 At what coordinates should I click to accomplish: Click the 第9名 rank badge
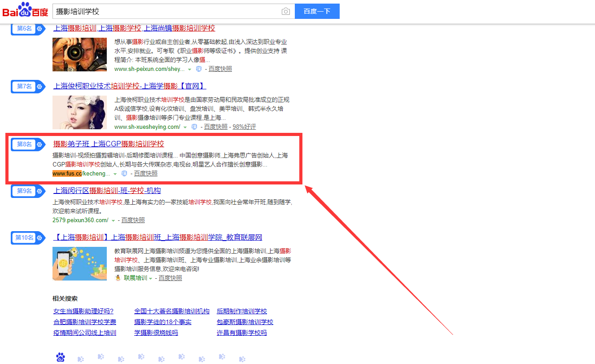[x=28, y=191]
